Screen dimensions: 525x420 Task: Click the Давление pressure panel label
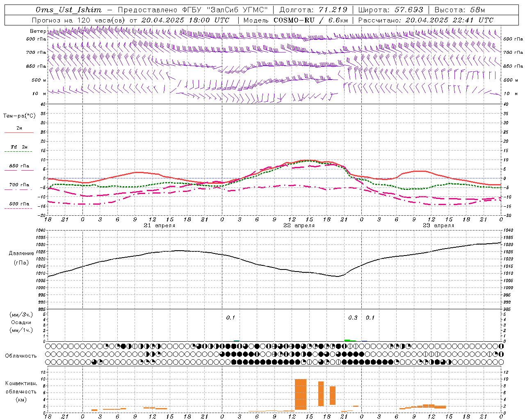tap(21, 253)
